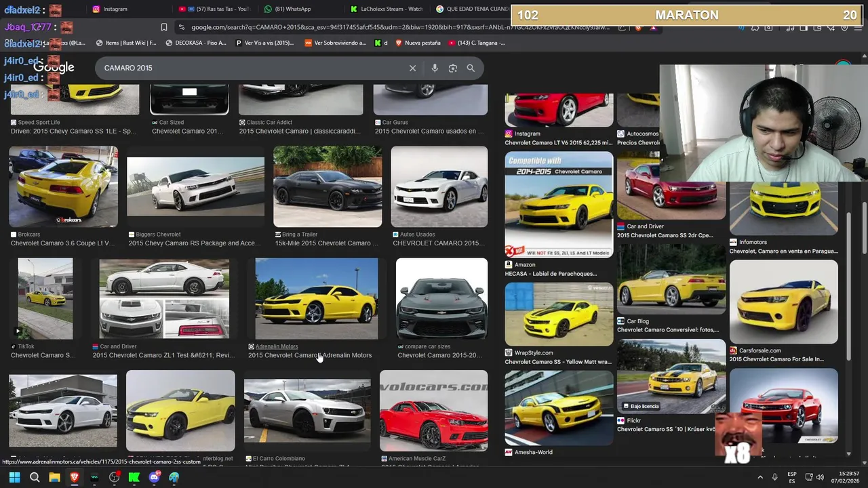The image size is (868, 488).
Task: Open the Car Blog convertible Camaro image
Action: (x=671, y=279)
